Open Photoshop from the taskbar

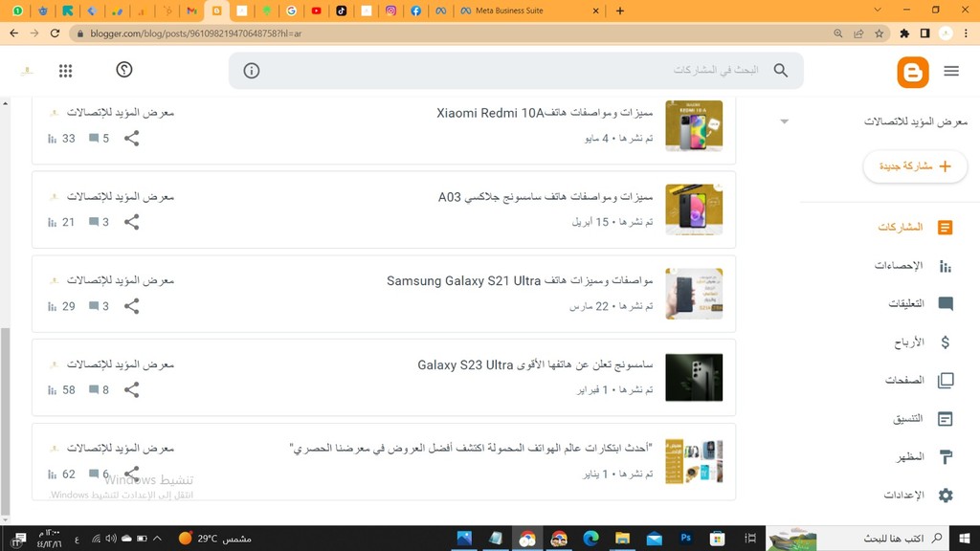(x=685, y=538)
